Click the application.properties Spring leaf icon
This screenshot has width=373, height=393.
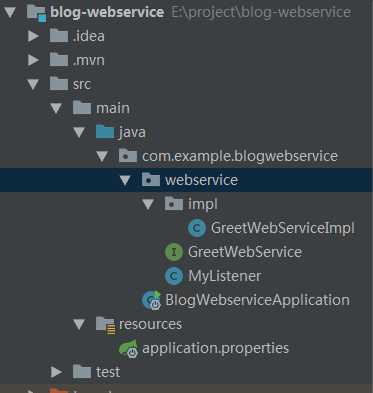(129, 348)
